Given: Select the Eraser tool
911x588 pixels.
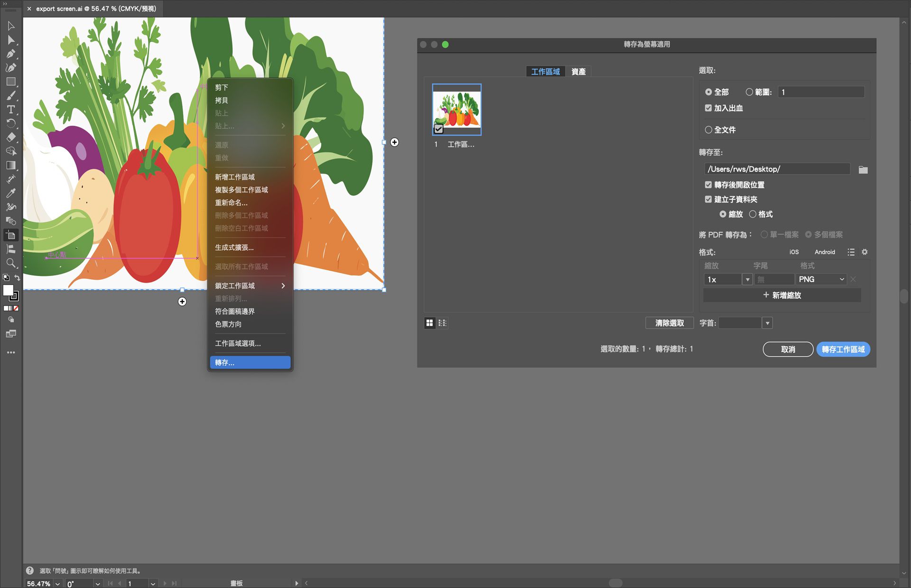Looking at the screenshot, I should (x=12, y=137).
